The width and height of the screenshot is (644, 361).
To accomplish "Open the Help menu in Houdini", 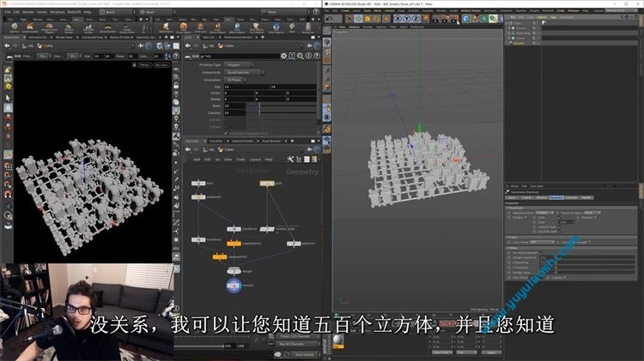I will pos(87,12).
